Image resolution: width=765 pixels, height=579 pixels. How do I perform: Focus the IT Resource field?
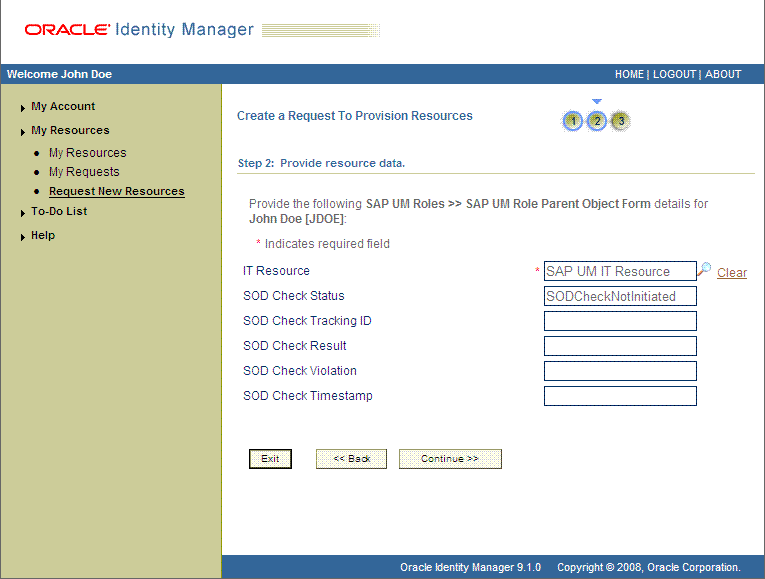click(620, 271)
